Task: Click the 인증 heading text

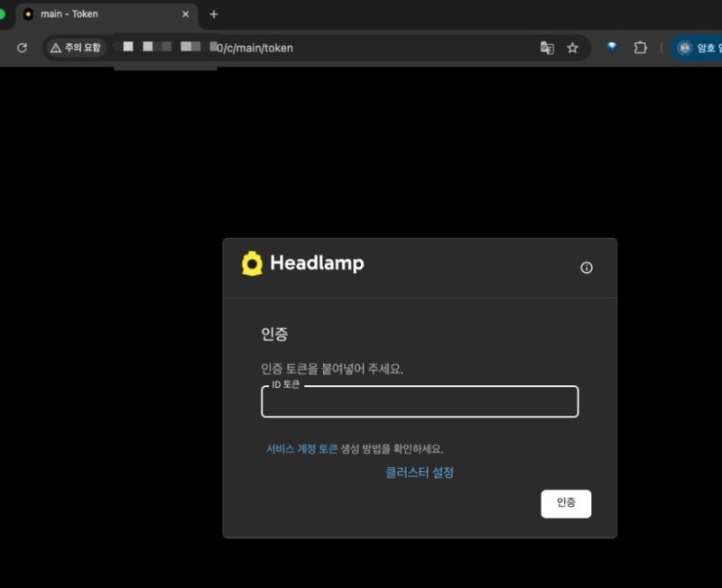Action: tap(274, 334)
